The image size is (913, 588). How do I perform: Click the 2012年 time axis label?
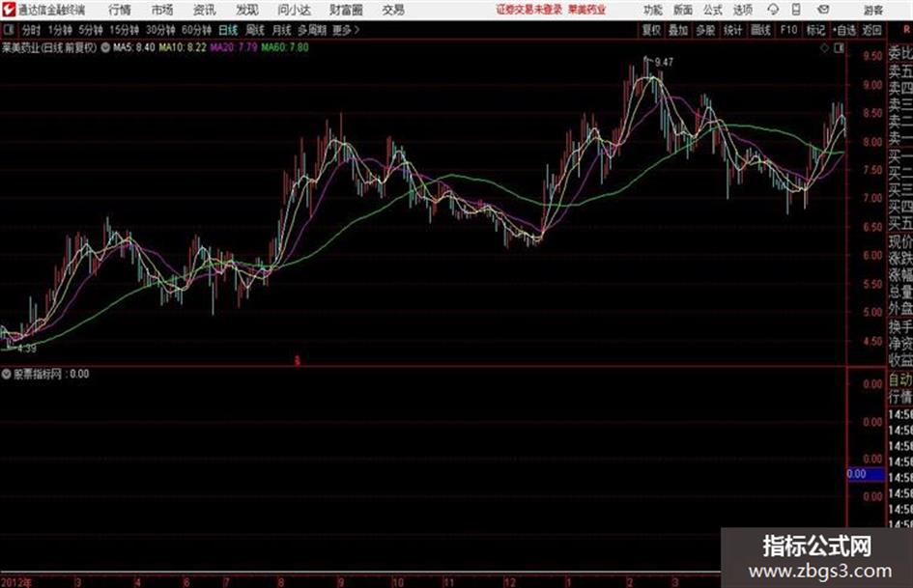click(x=16, y=582)
